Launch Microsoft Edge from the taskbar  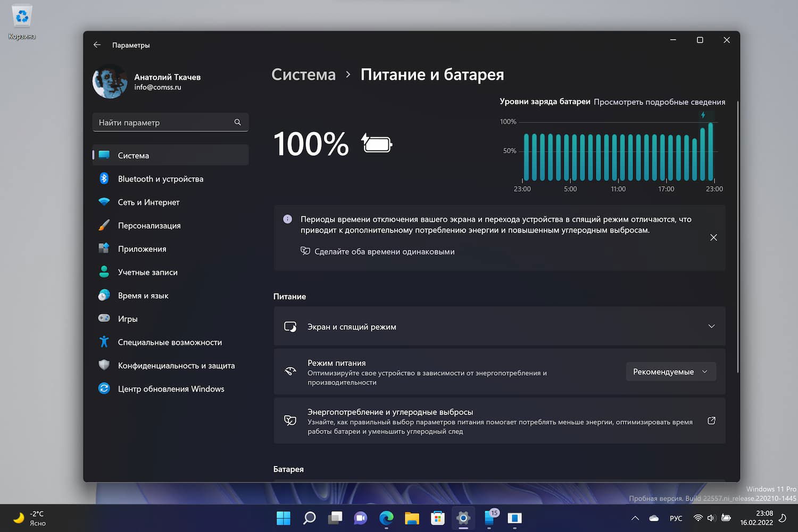(x=386, y=518)
